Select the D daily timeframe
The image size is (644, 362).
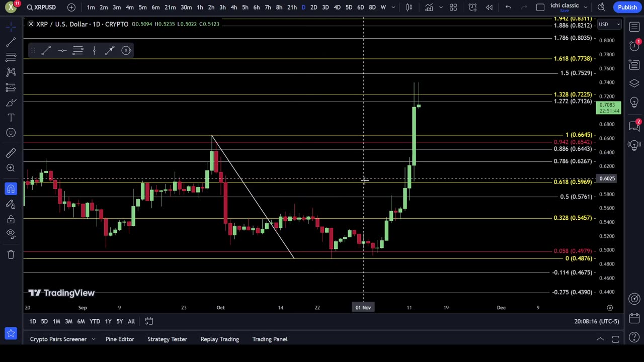point(303,7)
